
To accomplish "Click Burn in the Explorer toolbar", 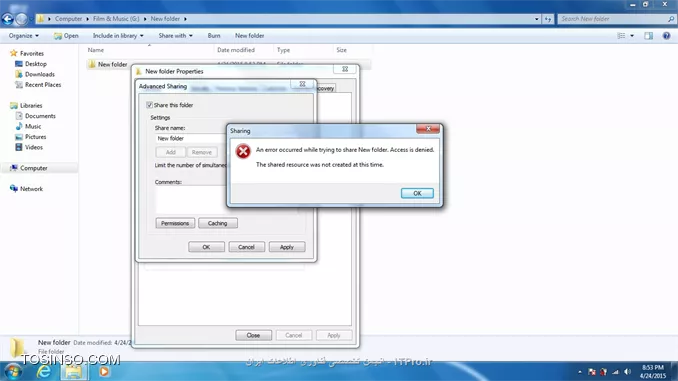I will pyautogui.click(x=214, y=35).
